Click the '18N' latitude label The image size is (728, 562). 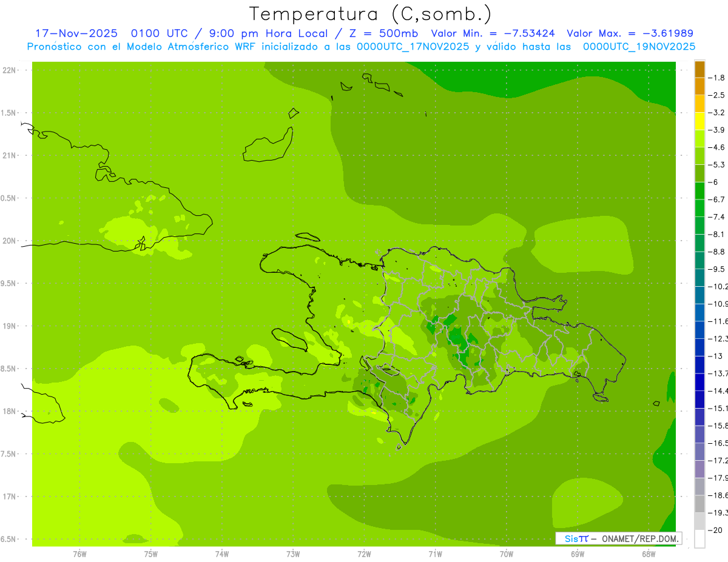tap(9, 411)
